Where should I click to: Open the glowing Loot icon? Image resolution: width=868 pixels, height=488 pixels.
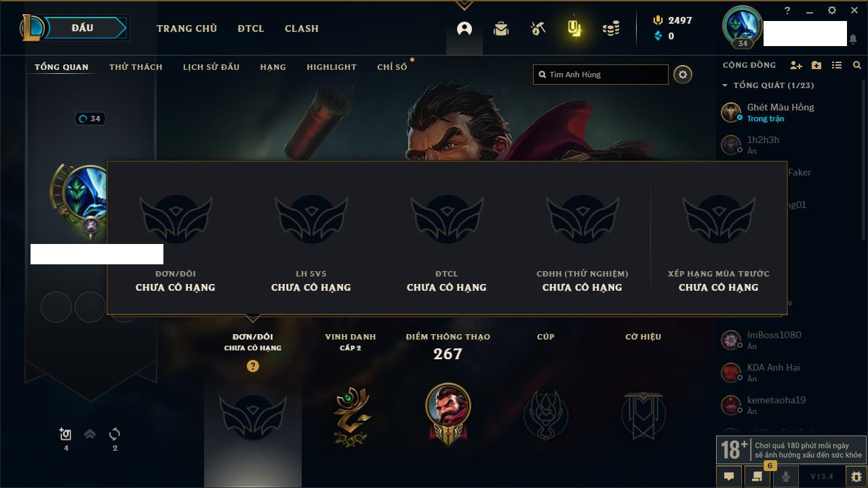pyautogui.click(x=574, y=28)
